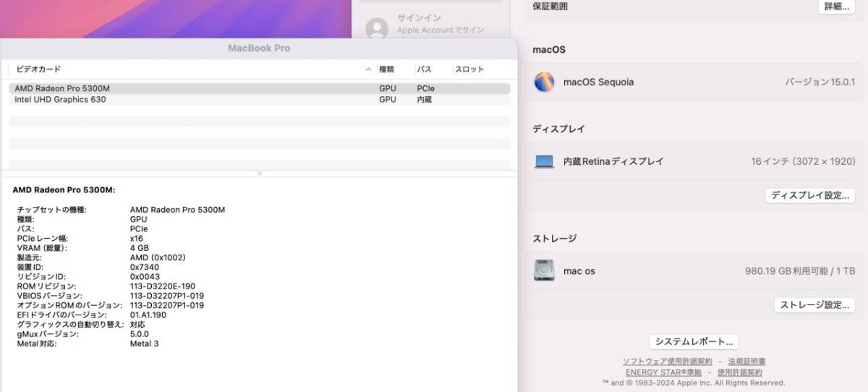
Task: Click the MacBook Pro window title
Action: coord(259,48)
